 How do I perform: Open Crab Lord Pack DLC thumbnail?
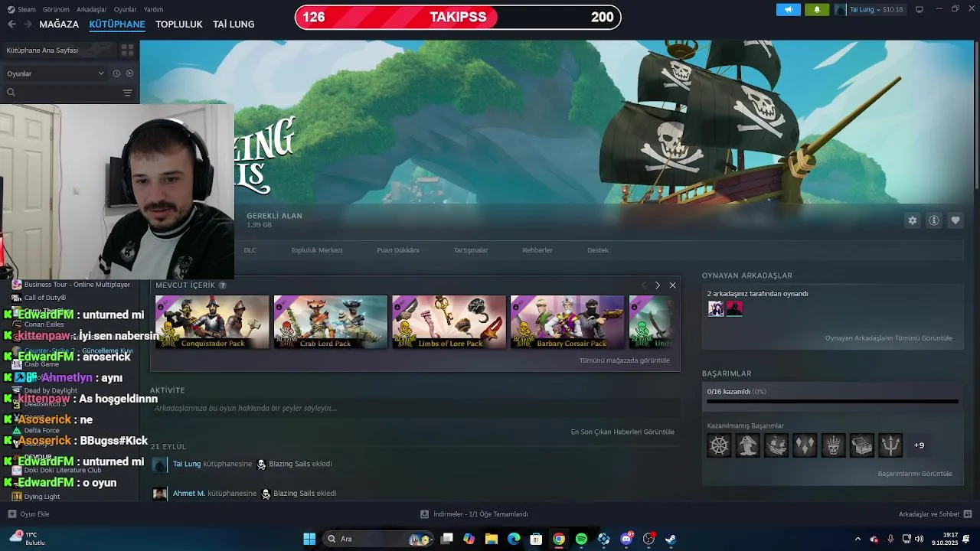pos(331,322)
